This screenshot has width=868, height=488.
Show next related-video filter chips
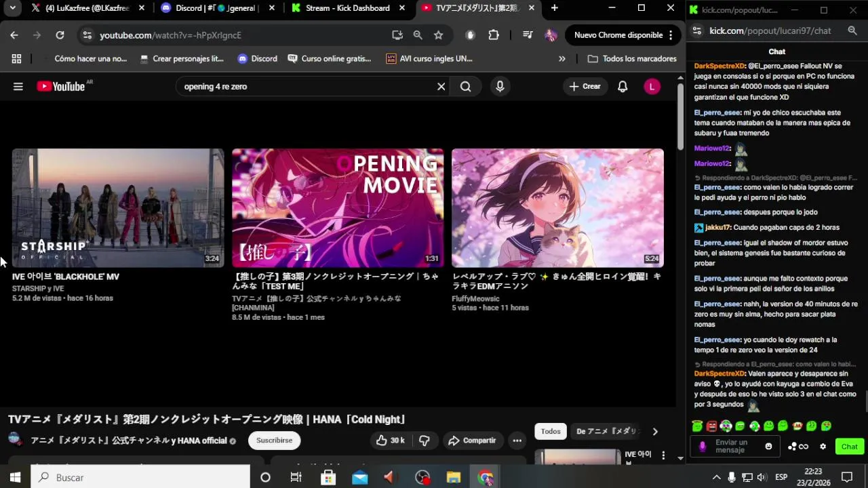(654, 431)
